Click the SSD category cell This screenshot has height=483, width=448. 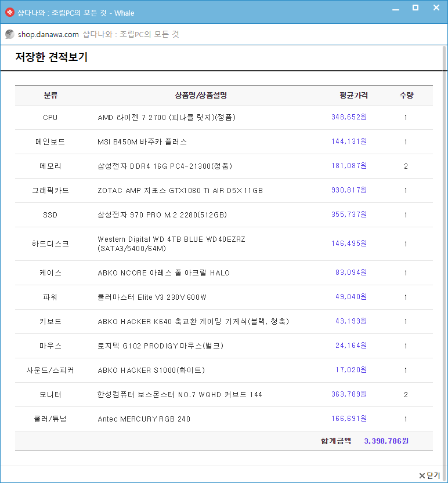coord(50,215)
